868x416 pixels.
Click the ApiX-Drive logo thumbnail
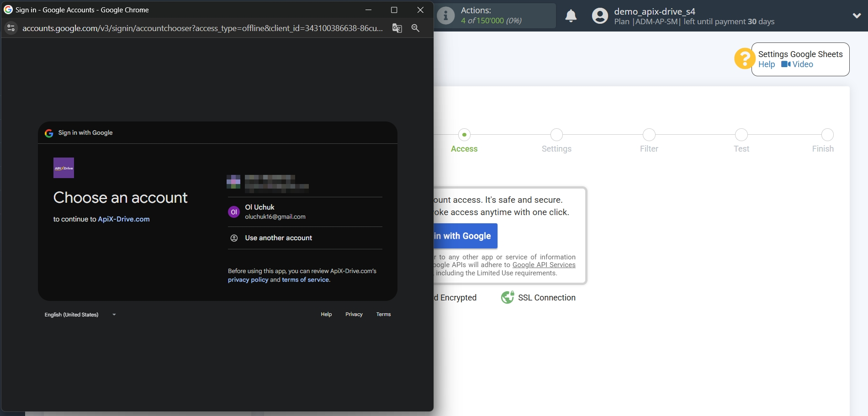63,167
